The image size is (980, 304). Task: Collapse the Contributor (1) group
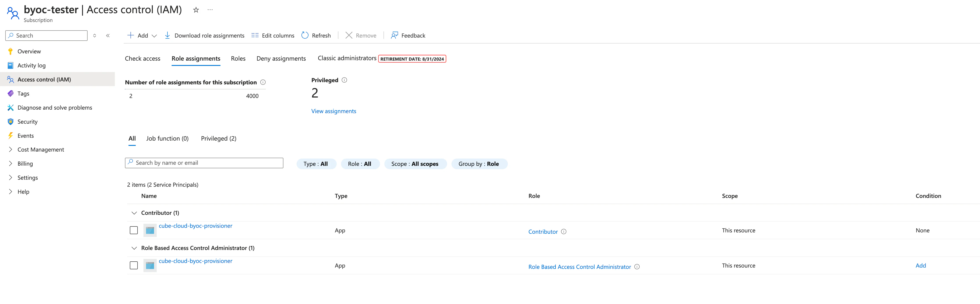pos(134,213)
